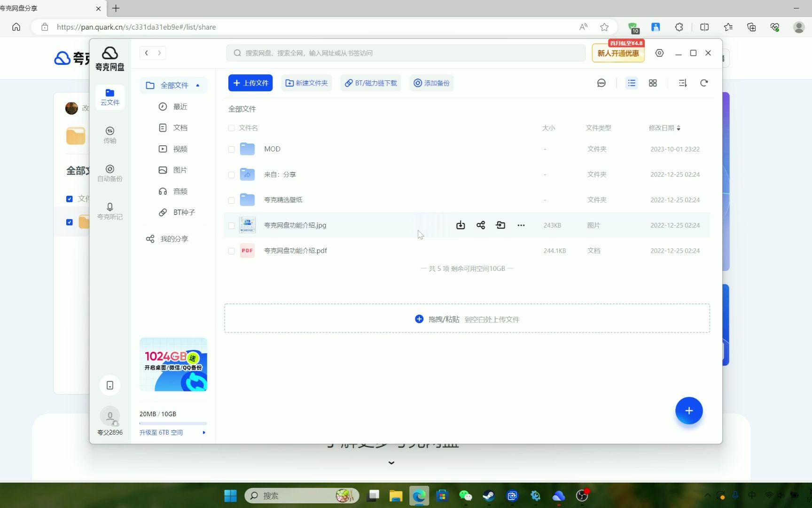Click the down chevron at the bottom of the background page

391,463
